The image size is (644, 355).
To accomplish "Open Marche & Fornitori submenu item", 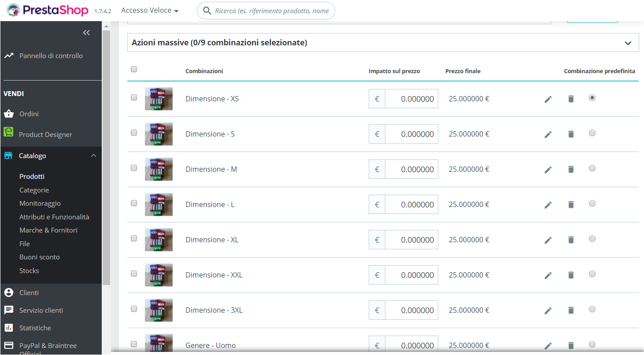I will [x=48, y=230].
